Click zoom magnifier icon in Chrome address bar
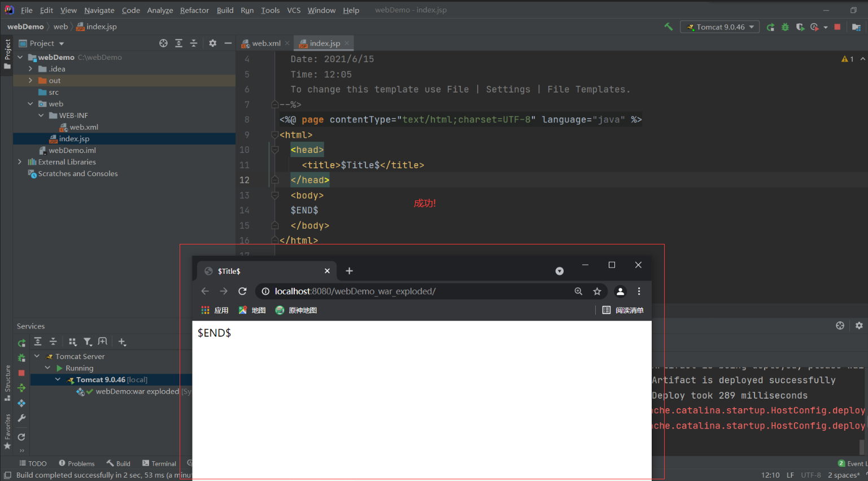Screen dimensions: 868x481 (x=578, y=291)
